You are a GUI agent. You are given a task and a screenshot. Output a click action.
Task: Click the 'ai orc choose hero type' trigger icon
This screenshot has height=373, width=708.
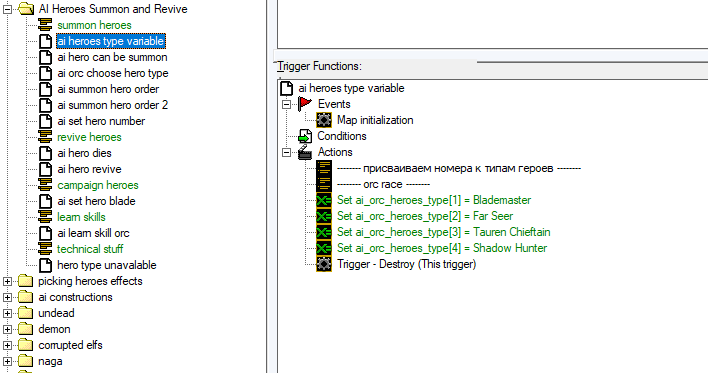click(45, 73)
